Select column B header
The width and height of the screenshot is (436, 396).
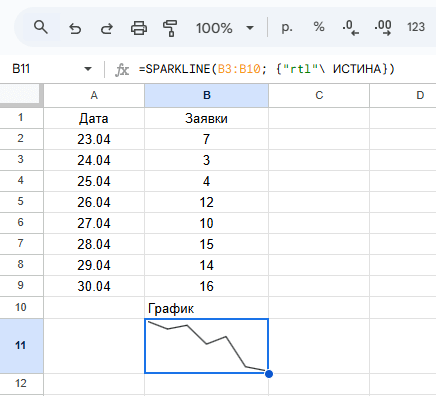pos(207,95)
